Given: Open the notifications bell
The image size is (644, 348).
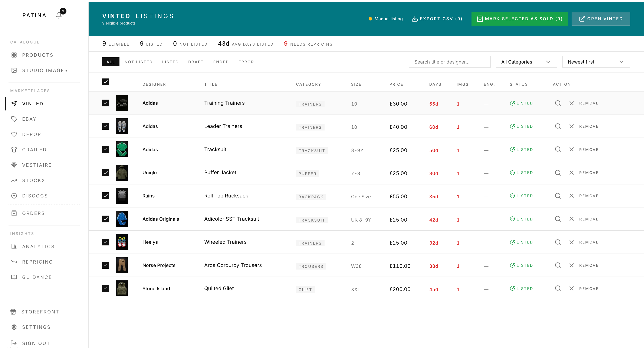Looking at the screenshot, I should coord(59,15).
